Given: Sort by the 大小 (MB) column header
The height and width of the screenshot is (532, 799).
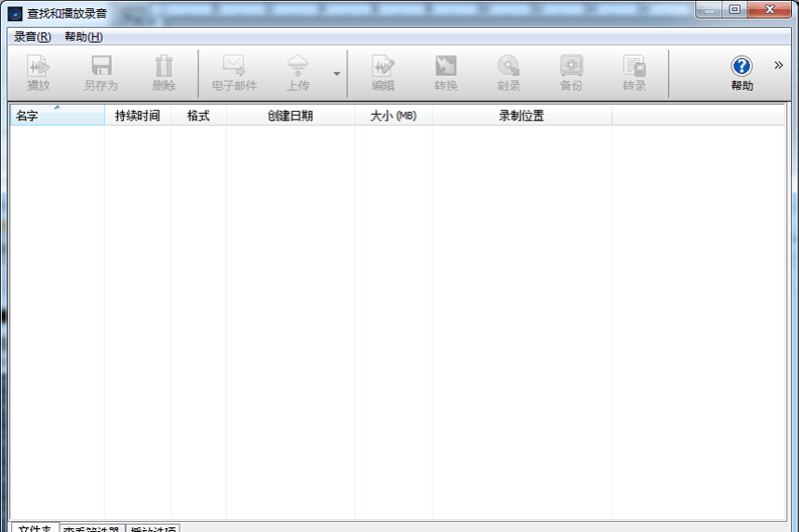Looking at the screenshot, I should tap(394, 116).
